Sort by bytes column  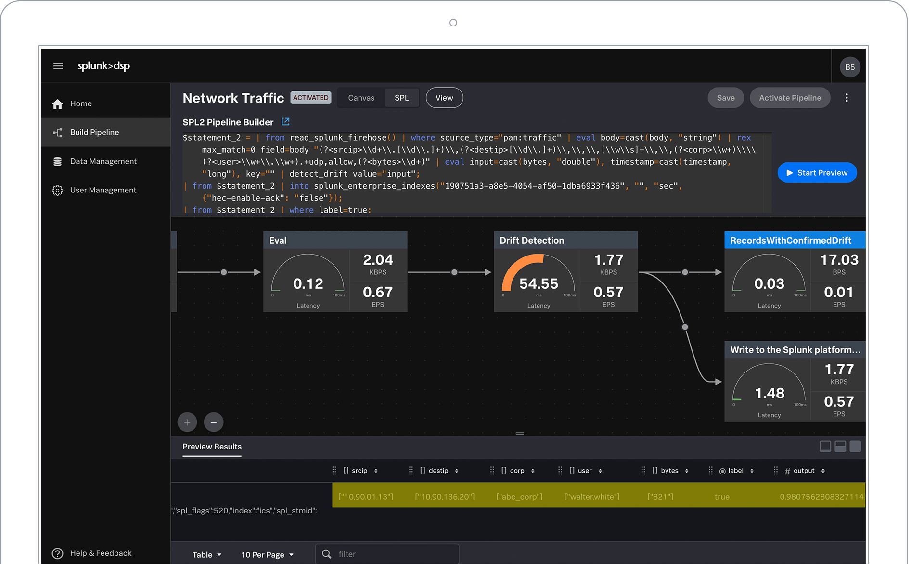(687, 471)
